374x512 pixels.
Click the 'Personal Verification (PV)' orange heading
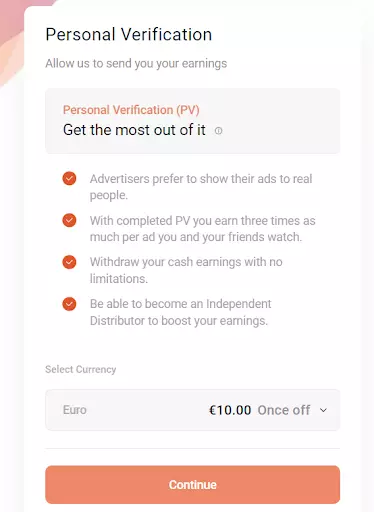(x=131, y=110)
